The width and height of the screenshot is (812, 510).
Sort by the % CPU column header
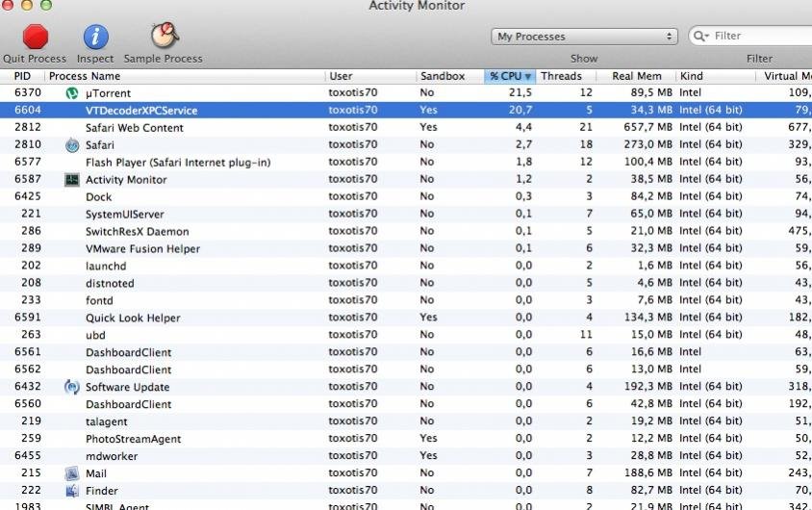(x=509, y=76)
